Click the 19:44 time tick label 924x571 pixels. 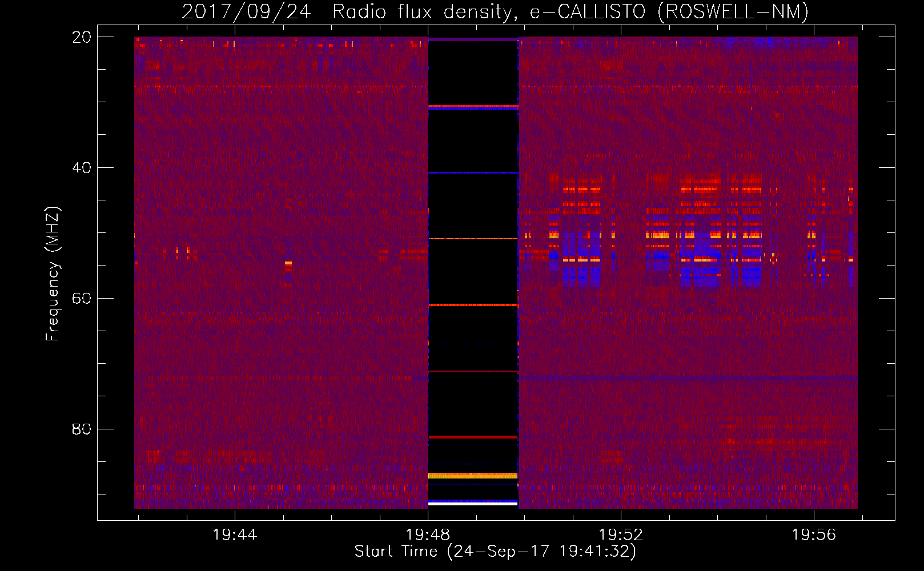point(235,535)
